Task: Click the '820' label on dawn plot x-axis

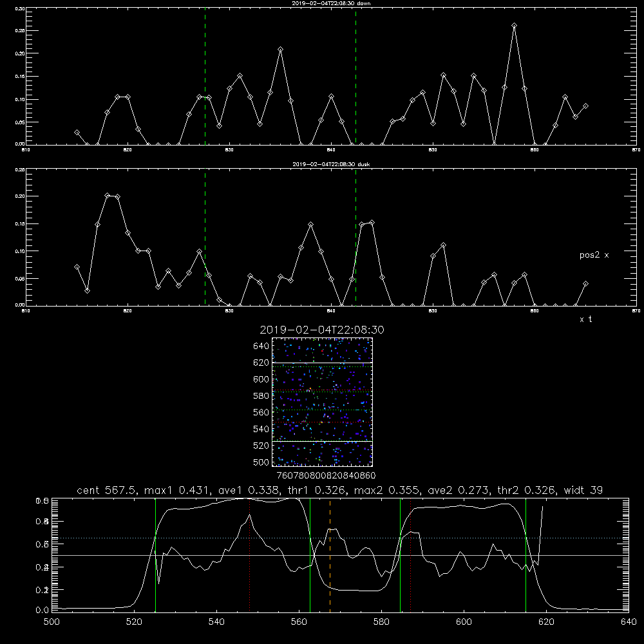Action: 128,150
